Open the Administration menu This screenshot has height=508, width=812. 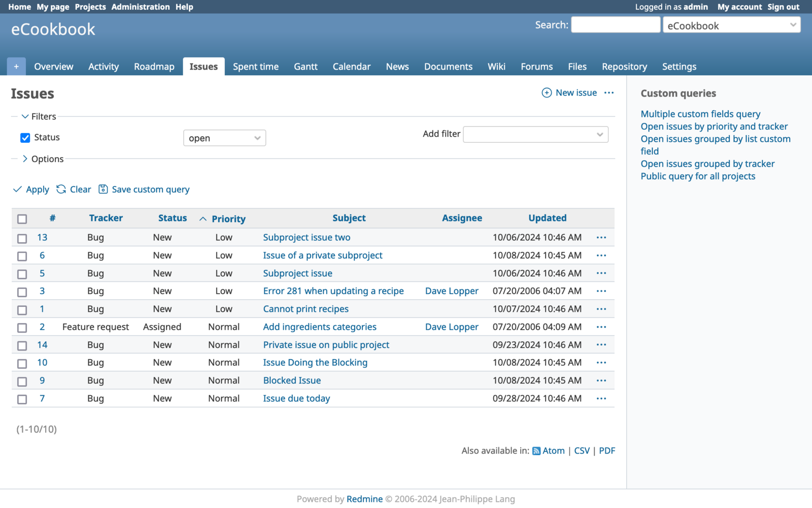(141, 7)
